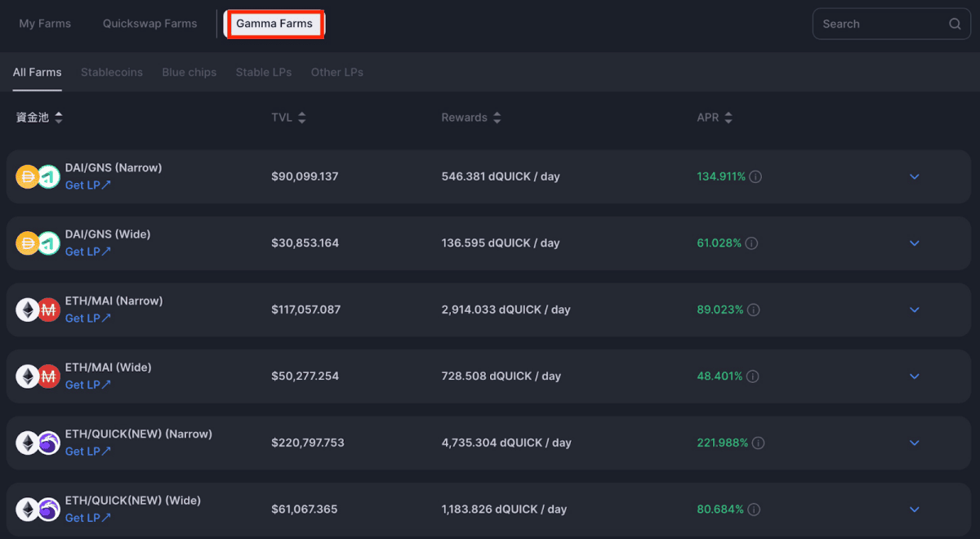Expand the ETH/MAI (Wide) farm row
Screen dimensions: 980x539
point(915,376)
